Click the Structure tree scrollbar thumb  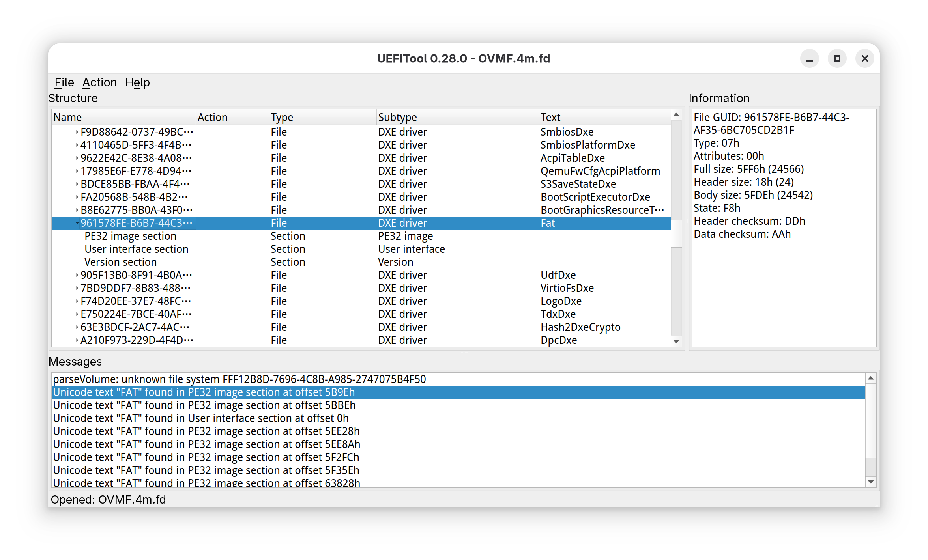[676, 233]
